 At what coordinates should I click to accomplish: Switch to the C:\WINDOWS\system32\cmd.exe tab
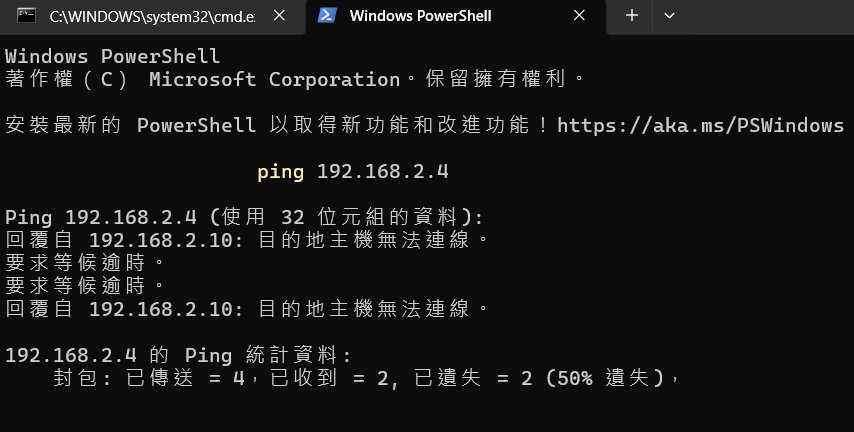[150, 16]
